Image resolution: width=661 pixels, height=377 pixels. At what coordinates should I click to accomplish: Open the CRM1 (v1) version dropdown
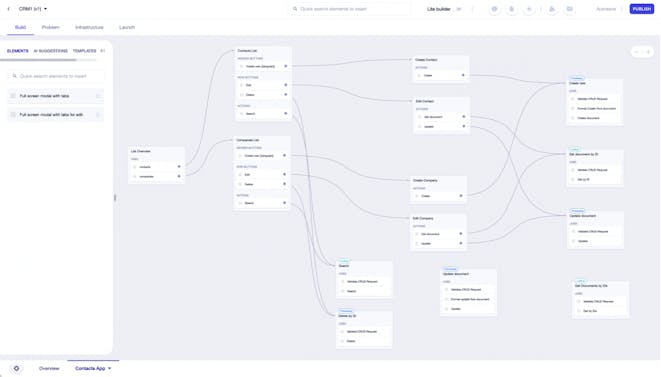pos(33,9)
